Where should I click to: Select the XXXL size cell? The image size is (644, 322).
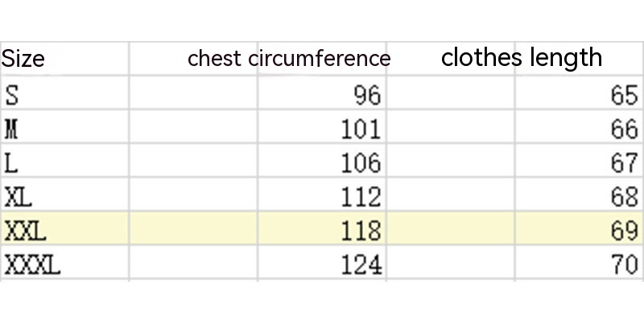coord(33,264)
